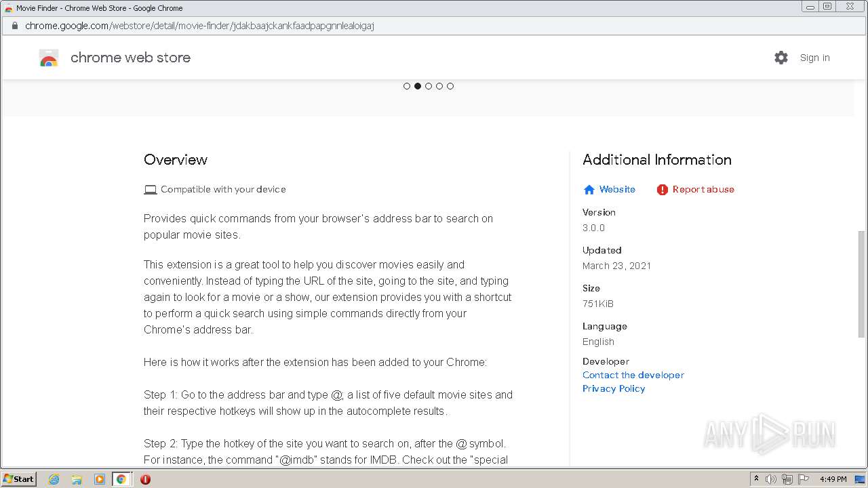Open Internet Explorer from the taskbar

pyautogui.click(x=54, y=479)
